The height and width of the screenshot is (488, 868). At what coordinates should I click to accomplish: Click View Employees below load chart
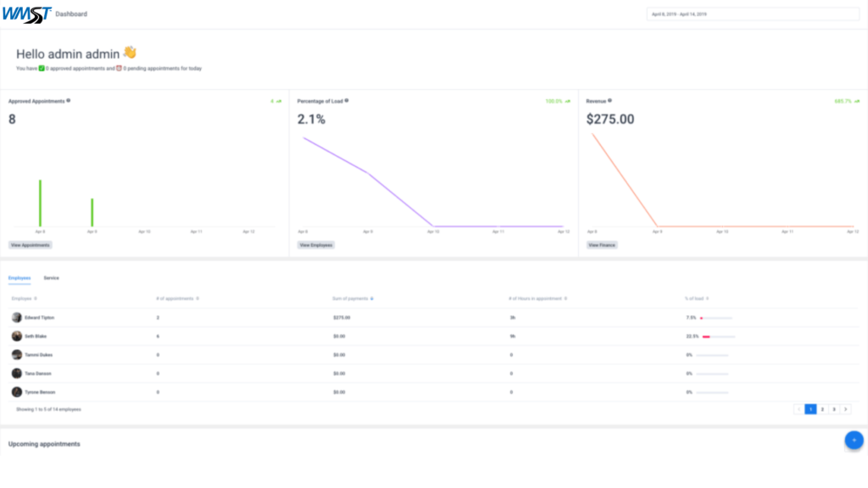[x=316, y=245]
